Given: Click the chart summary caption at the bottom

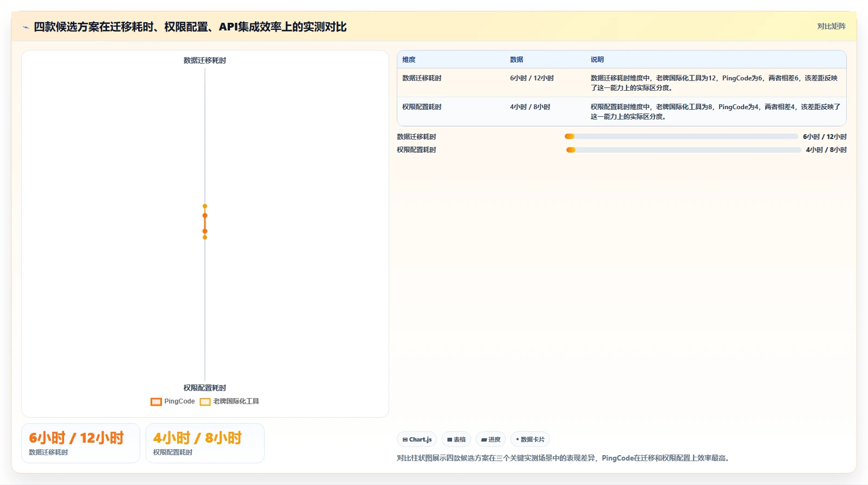Looking at the screenshot, I should [564, 458].
